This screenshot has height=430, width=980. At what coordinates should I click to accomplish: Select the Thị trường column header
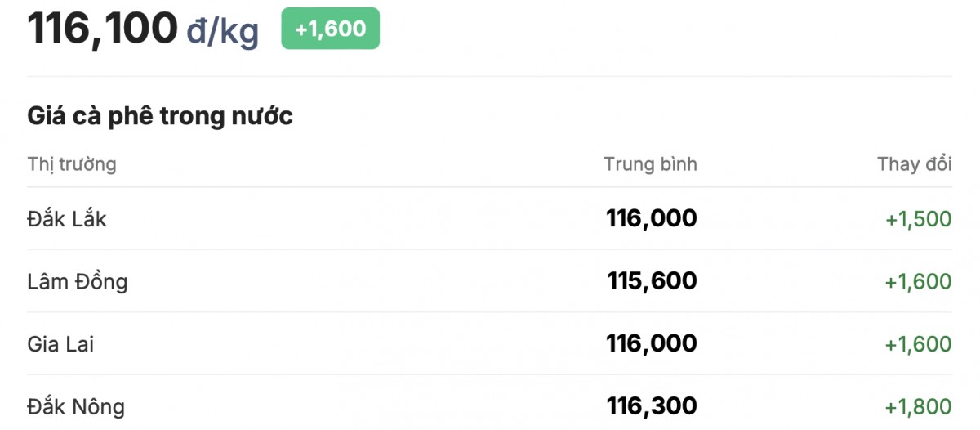pyautogui.click(x=72, y=164)
